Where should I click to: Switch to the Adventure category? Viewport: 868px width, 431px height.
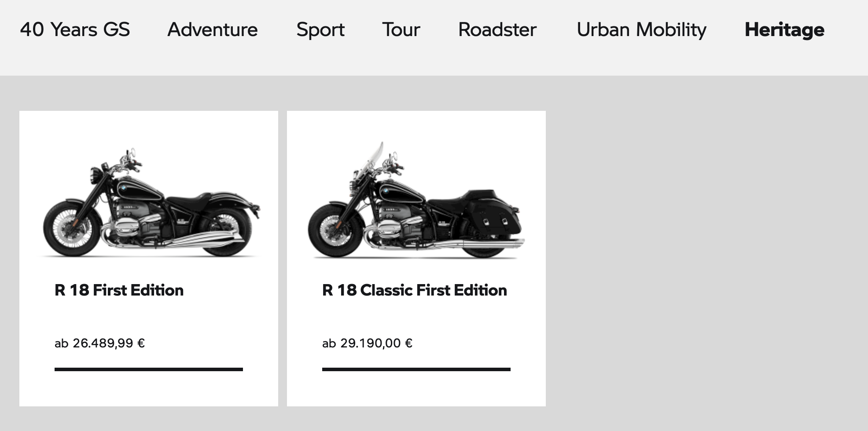[213, 30]
